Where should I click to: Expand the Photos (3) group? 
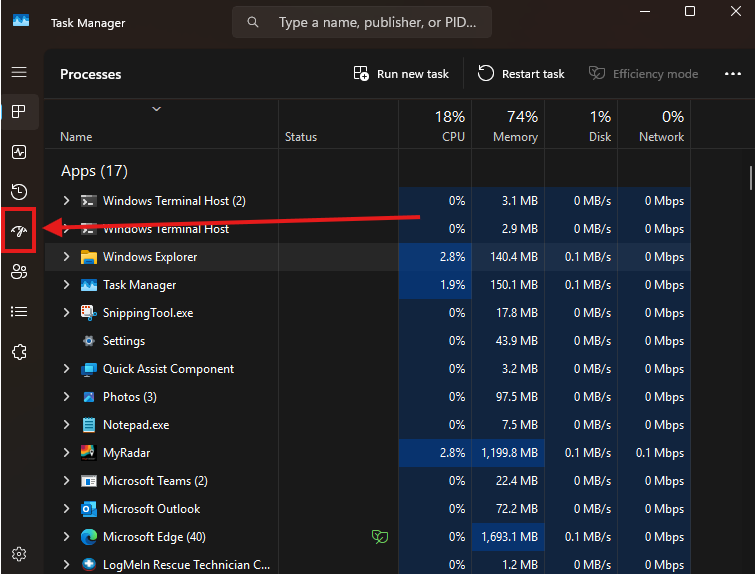pos(66,397)
